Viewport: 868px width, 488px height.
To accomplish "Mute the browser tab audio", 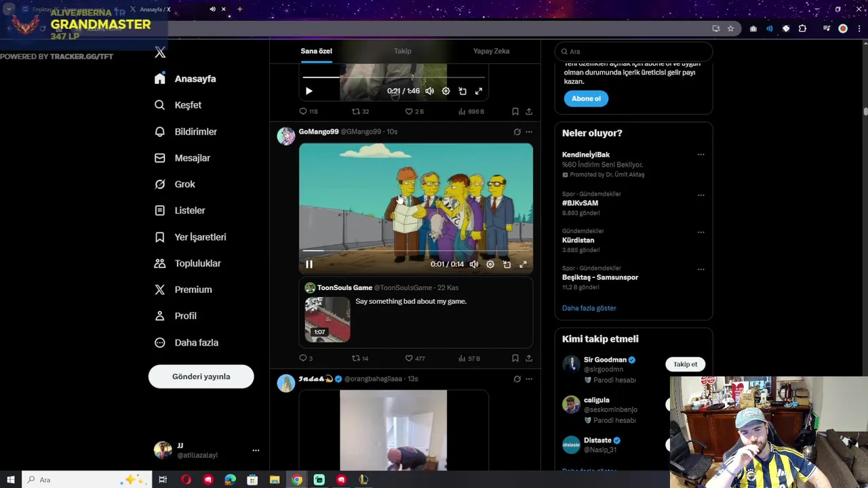I will click(x=212, y=9).
